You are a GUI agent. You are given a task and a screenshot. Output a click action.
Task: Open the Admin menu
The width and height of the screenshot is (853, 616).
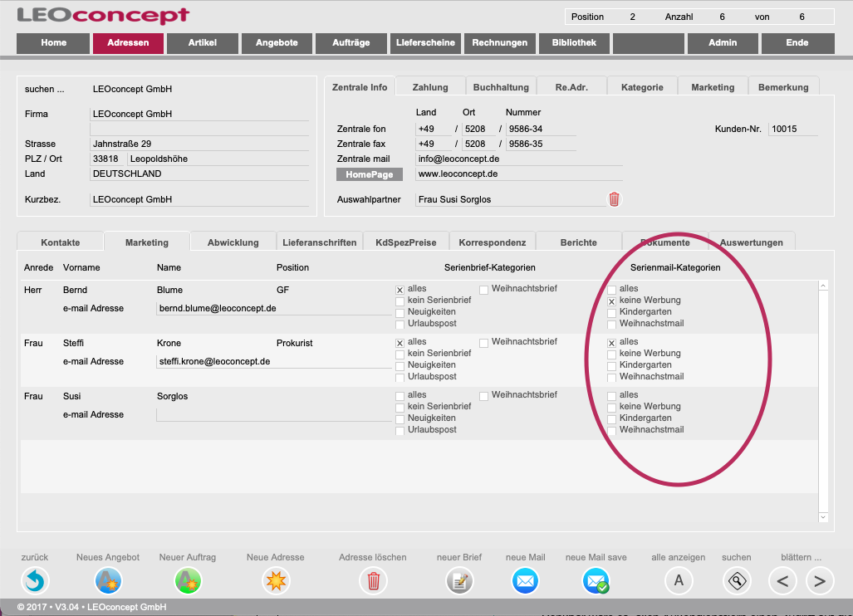point(723,43)
